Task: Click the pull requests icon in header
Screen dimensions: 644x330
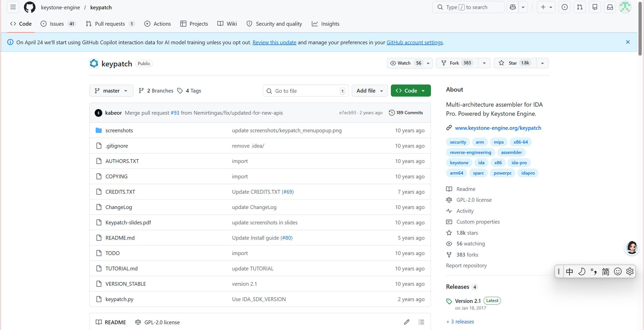Action: (x=580, y=7)
